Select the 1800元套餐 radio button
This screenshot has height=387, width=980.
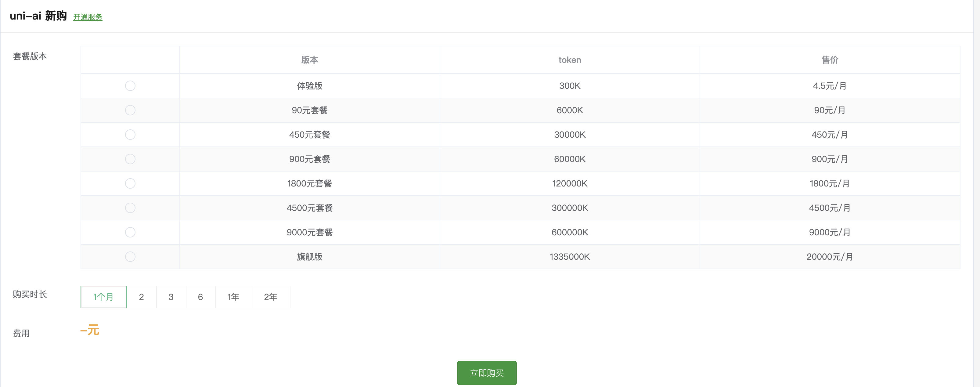tap(130, 183)
